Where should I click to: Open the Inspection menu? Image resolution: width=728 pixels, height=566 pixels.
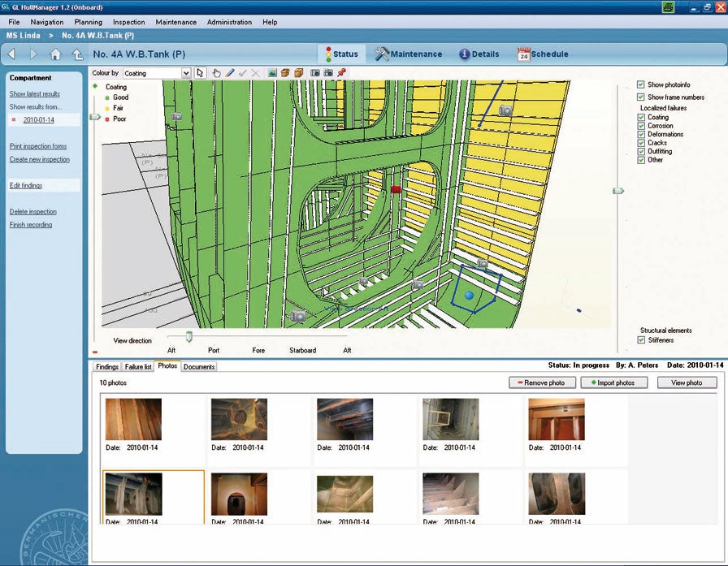(128, 22)
